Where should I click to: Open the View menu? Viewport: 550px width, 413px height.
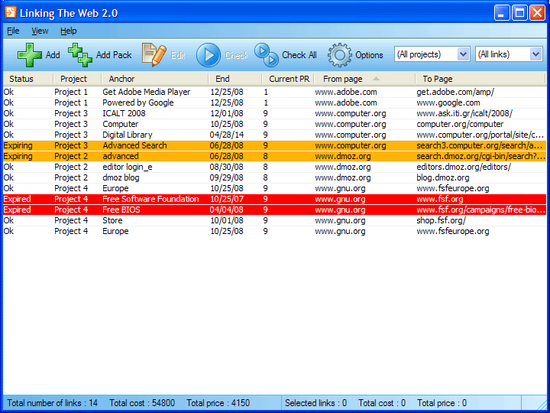pyautogui.click(x=40, y=31)
